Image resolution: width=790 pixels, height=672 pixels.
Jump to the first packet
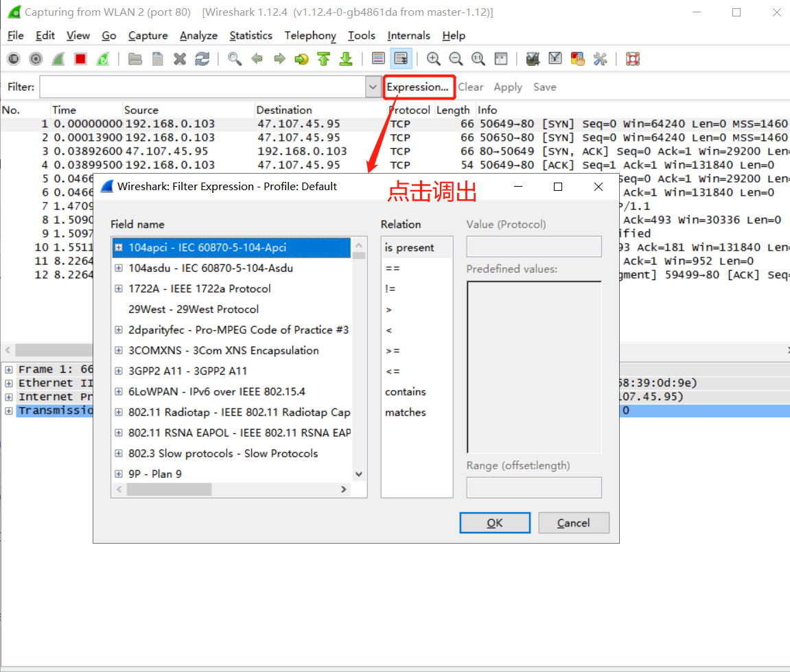(x=323, y=59)
